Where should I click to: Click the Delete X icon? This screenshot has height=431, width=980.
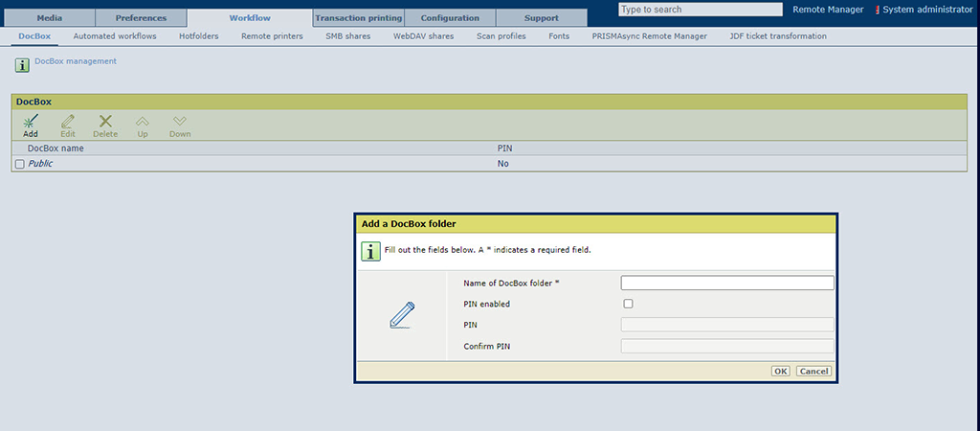tap(105, 122)
